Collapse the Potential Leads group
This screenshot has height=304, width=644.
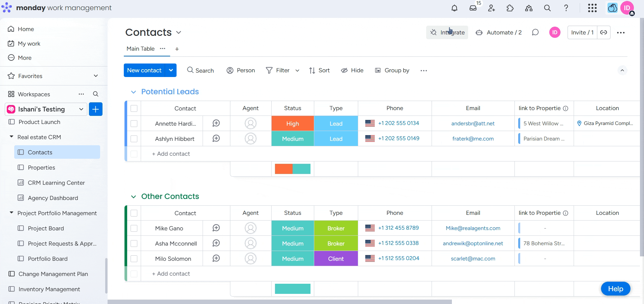(x=133, y=92)
